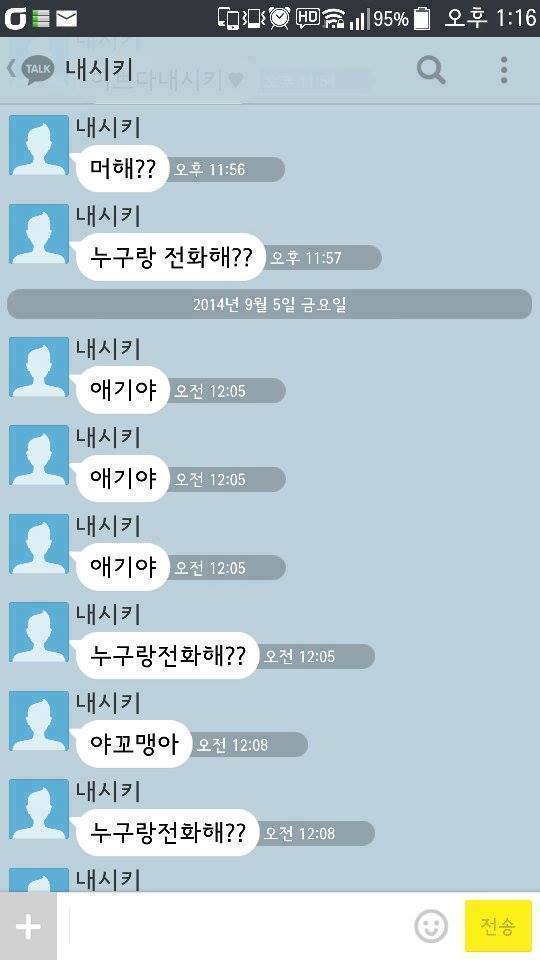Image resolution: width=540 pixels, height=960 pixels.
Task: Tap the 머해?? message bubble
Action: 122,168
